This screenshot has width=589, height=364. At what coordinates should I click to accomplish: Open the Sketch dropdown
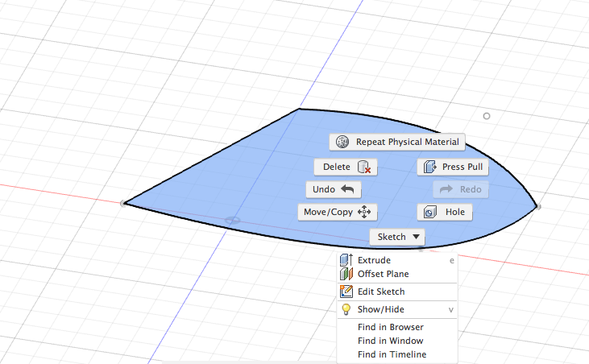397,237
